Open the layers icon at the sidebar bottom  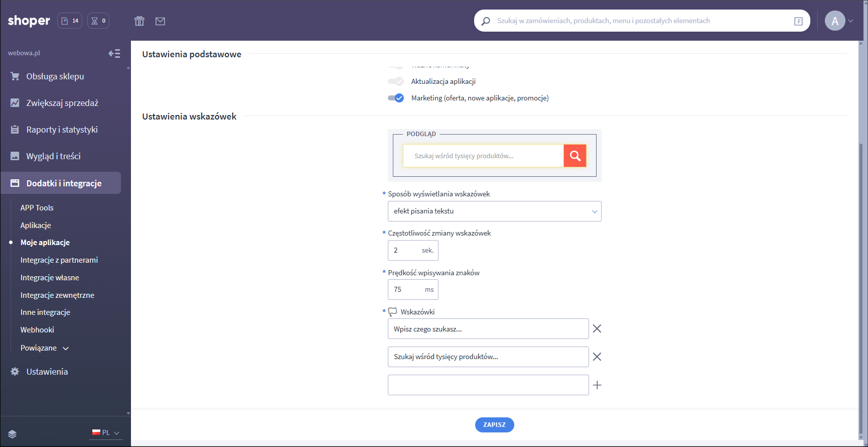(13, 434)
